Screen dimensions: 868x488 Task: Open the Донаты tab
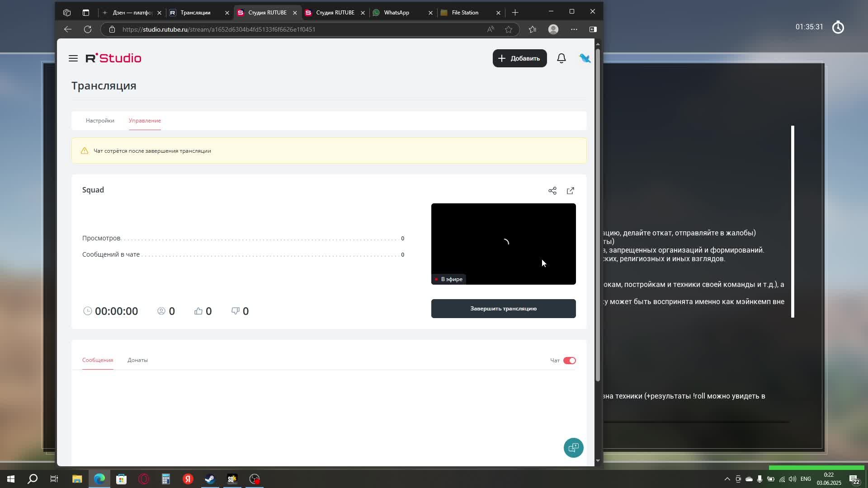(x=137, y=360)
